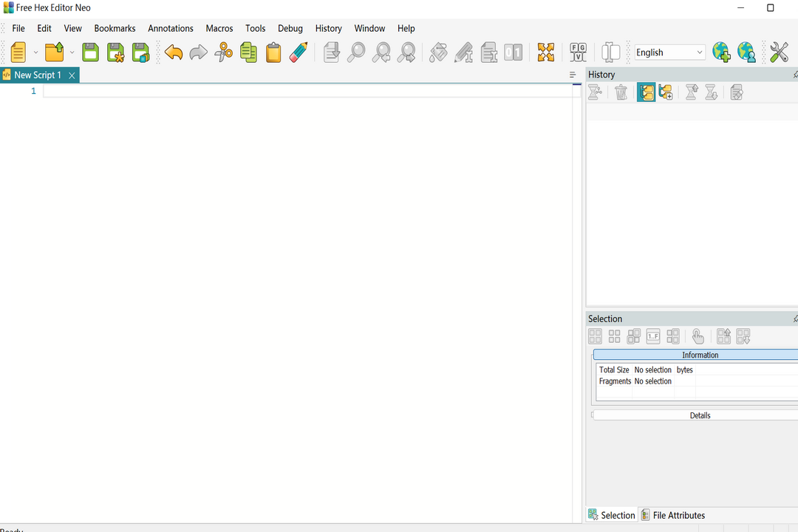Close the New Script 1 tab
Viewport: 798px width, 532px height.
pos(72,75)
